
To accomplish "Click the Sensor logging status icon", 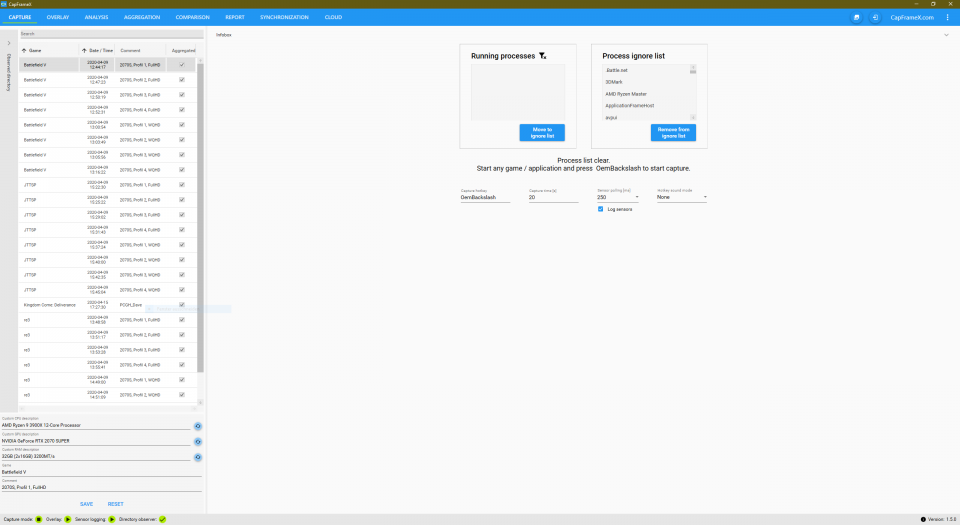I will click(112, 519).
